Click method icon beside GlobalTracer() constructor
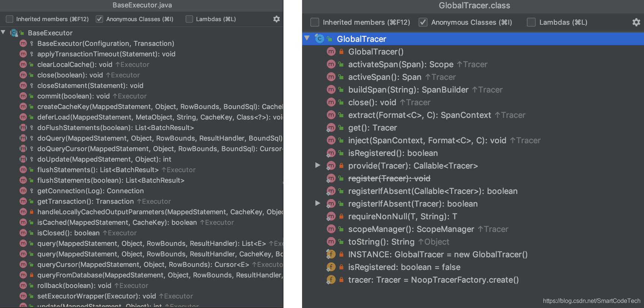This screenshot has width=644, height=308. click(331, 51)
